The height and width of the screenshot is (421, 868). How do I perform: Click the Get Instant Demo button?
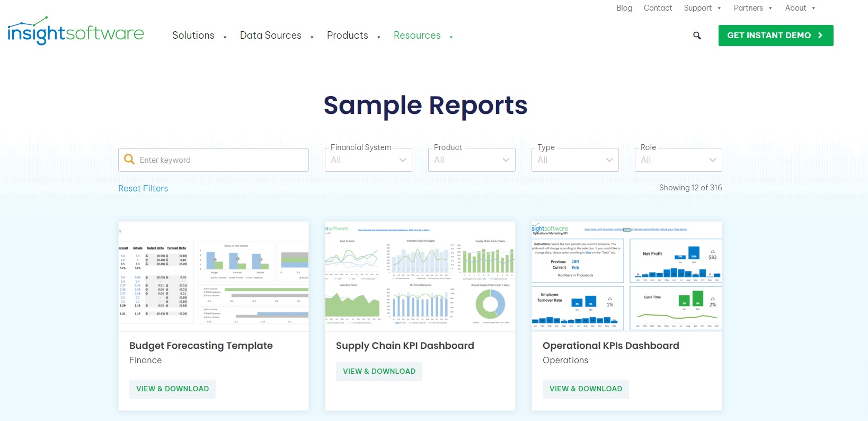coord(776,36)
